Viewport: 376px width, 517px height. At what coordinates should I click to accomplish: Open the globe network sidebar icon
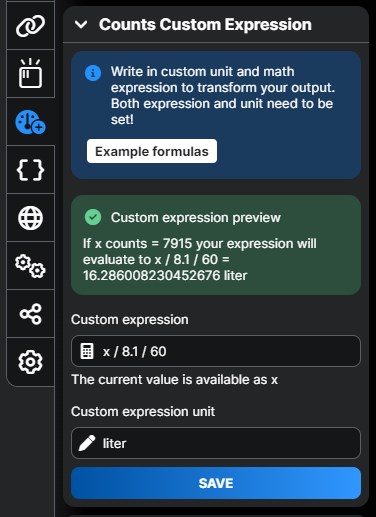[x=30, y=218]
